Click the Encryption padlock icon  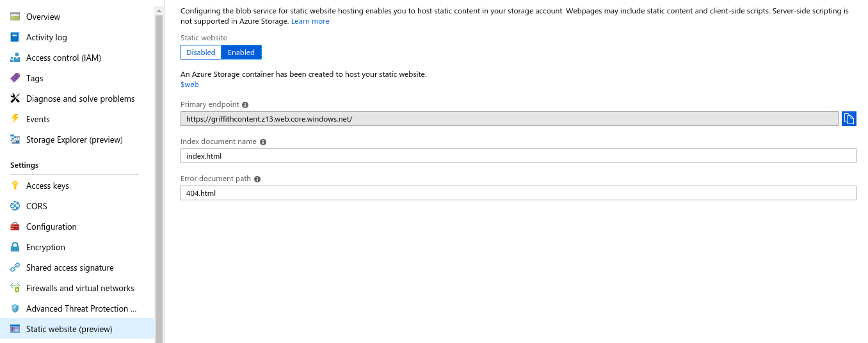point(15,247)
